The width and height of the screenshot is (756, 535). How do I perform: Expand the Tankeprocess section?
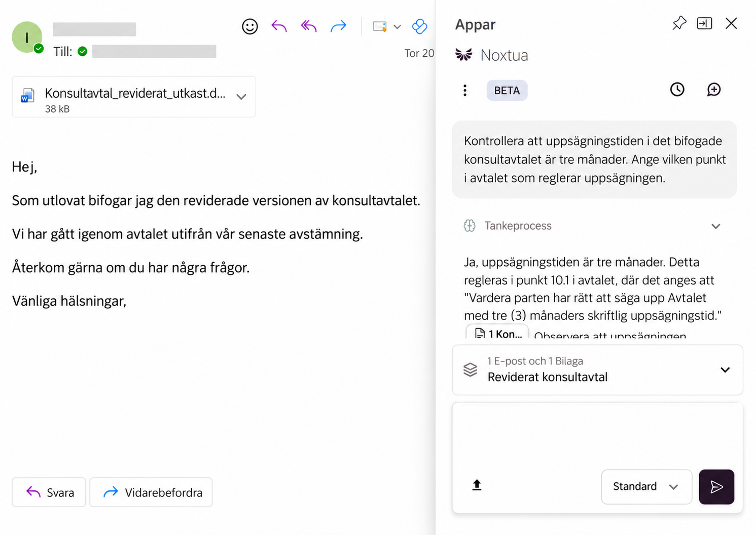click(715, 226)
